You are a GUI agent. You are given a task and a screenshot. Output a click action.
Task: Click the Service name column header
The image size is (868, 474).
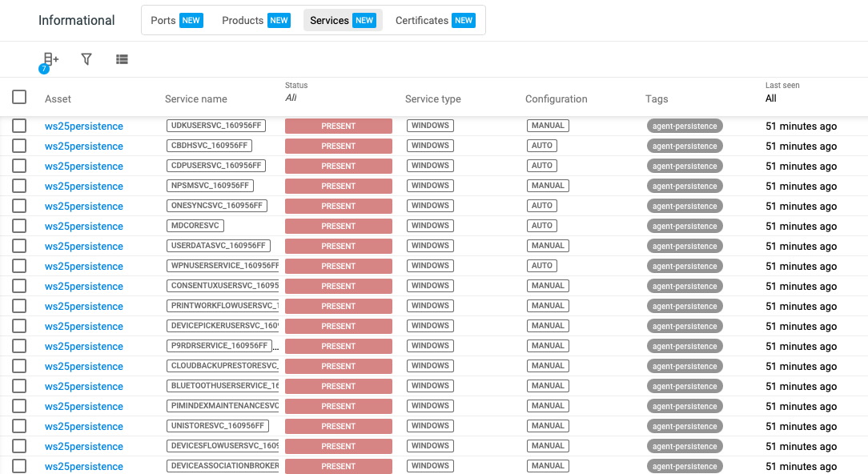point(196,99)
